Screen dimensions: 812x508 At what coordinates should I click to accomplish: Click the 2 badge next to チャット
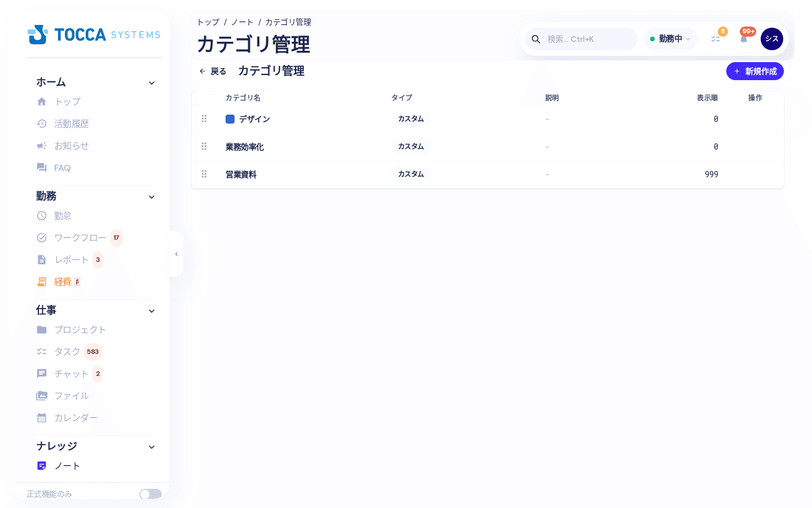[98, 374]
